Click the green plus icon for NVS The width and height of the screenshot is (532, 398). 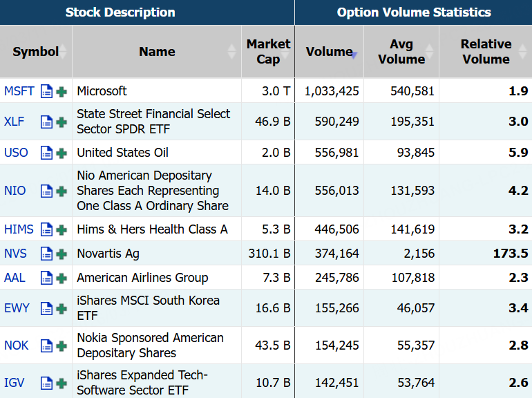point(61,254)
